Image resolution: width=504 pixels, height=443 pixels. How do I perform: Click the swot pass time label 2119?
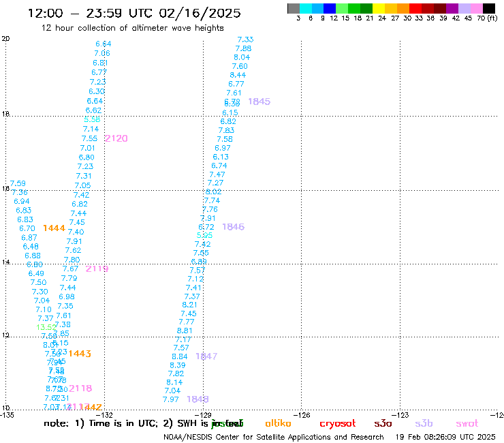(x=97, y=269)
